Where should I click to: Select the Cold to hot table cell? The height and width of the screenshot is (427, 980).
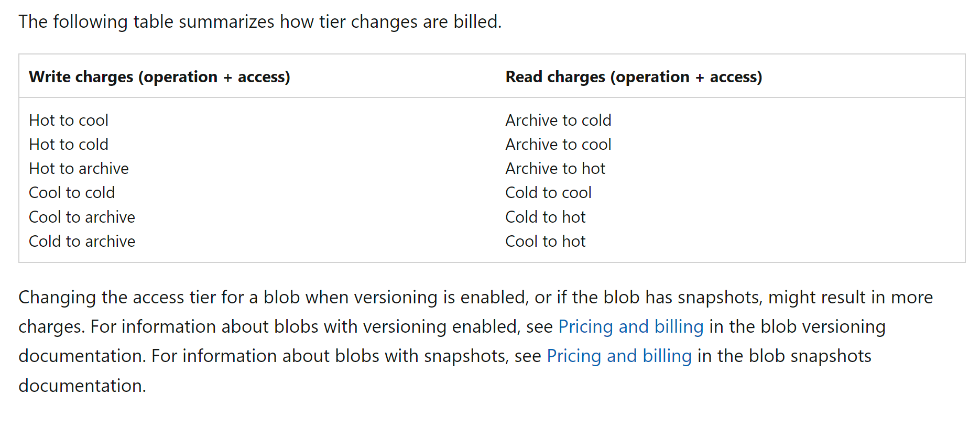[545, 217]
